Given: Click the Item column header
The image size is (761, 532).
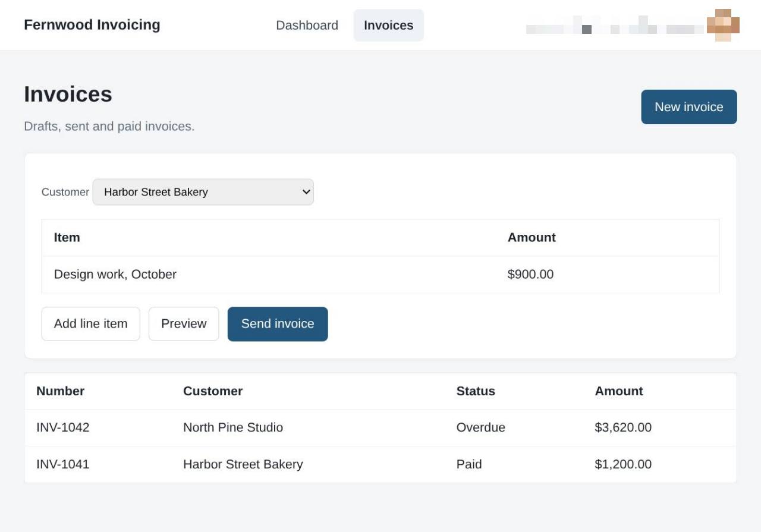Looking at the screenshot, I should (67, 238).
